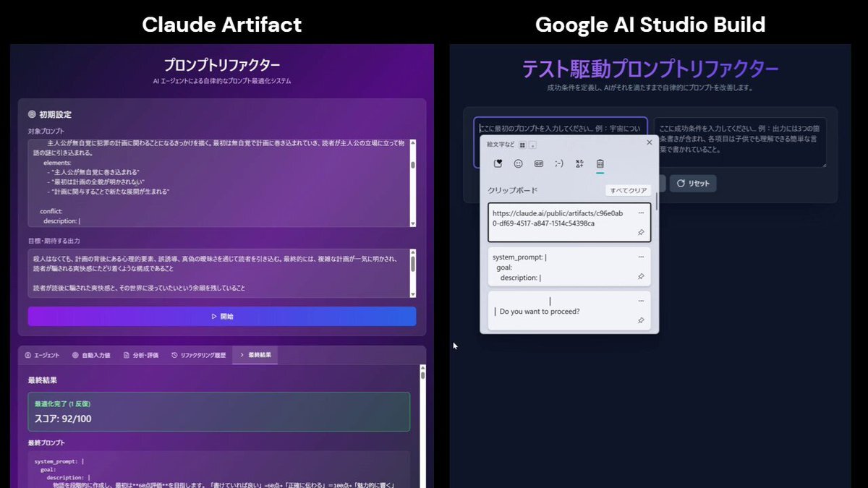This screenshot has height=488, width=868.
Task: Click the 開始 start button in Claude Artifact
Action: [222, 316]
